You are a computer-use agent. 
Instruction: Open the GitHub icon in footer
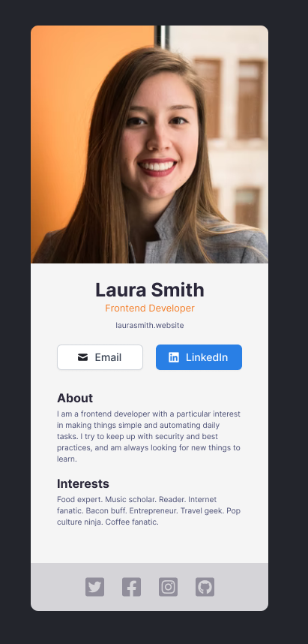(205, 587)
